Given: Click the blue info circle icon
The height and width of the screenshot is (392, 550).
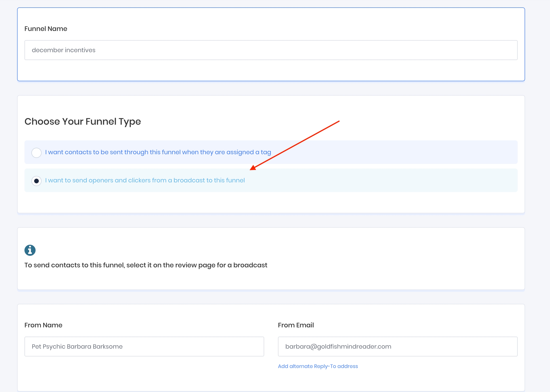Looking at the screenshot, I should point(30,250).
